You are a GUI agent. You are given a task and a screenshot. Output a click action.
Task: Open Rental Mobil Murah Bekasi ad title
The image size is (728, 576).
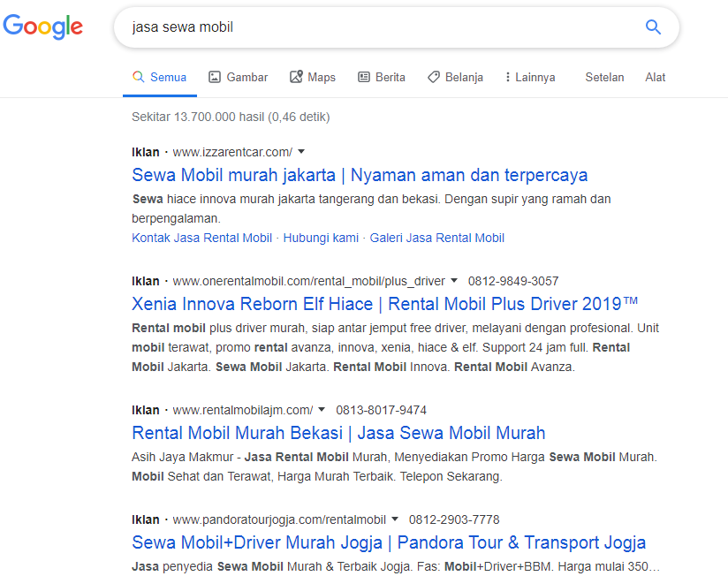coord(338,433)
